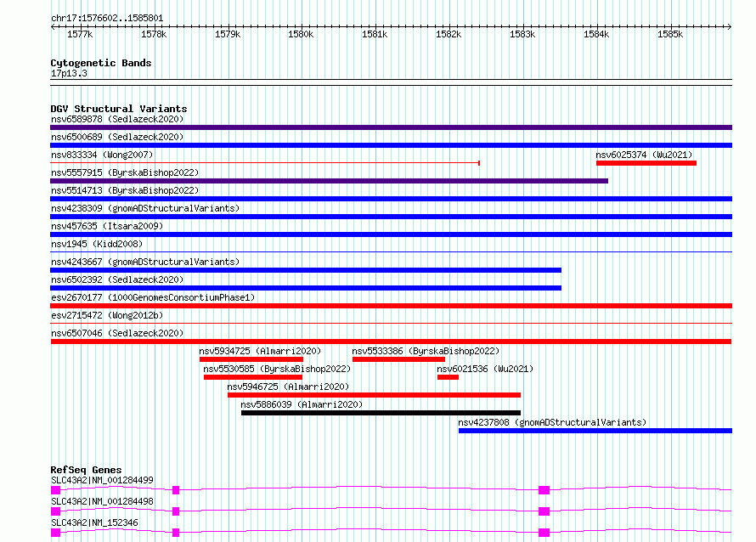Click the nsv6500689 (Sedlazeck2020) variant label
The width and height of the screenshot is (756, 542).
point(117,137)
